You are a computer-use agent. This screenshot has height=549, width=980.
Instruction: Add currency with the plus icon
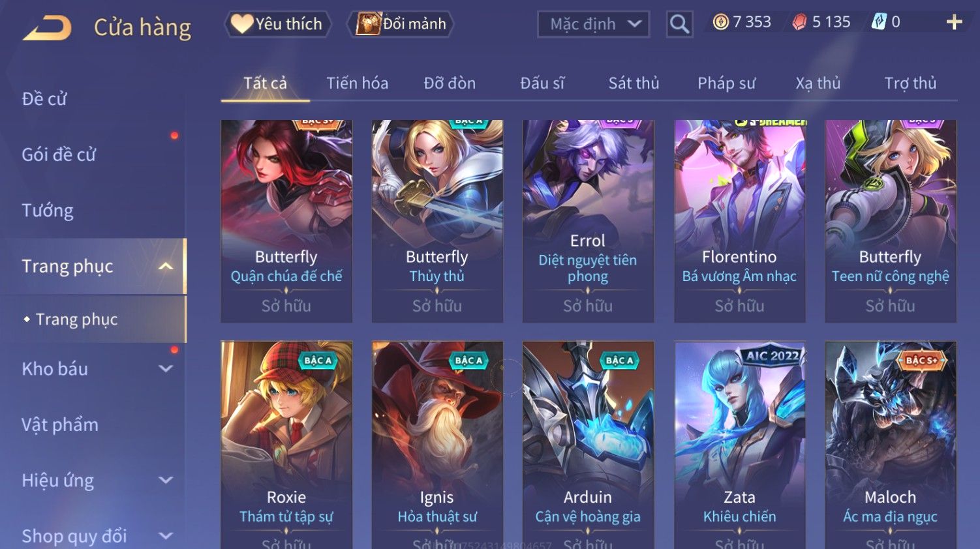pyautogui.click(x=954, y=22)
